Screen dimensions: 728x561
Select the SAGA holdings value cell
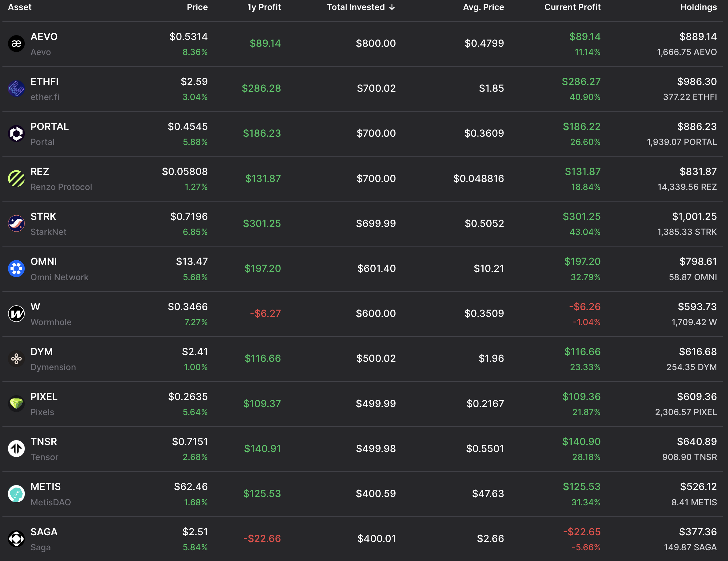tap(698, 532)
